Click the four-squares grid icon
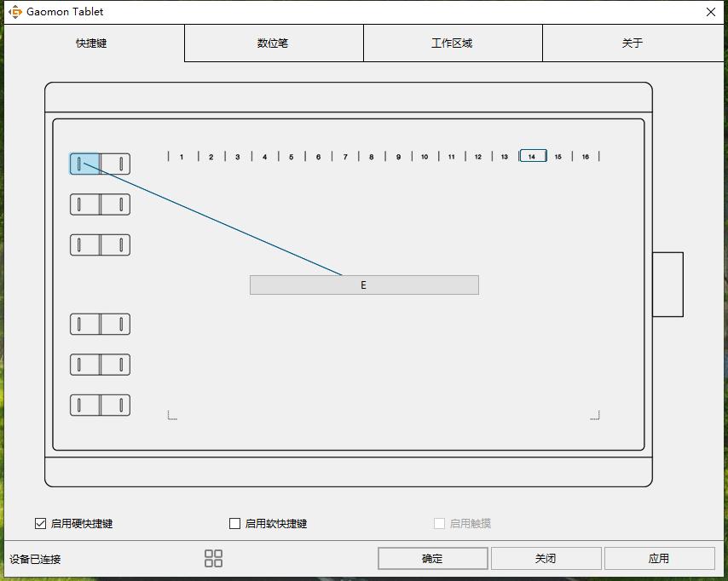The height and width of the screenshot is (581, 728). [x=214, y=558]
